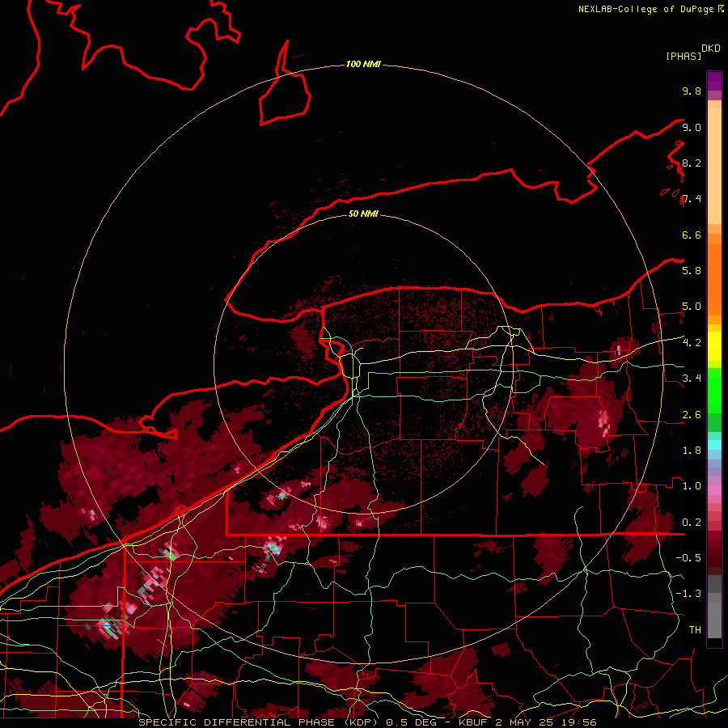Click the 100 NMI range ring label
The image size is (728, 728).
point(363,64)
